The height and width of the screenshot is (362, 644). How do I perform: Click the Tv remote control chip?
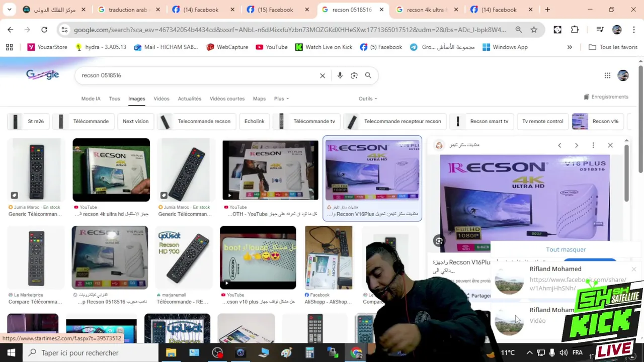click(x=542, y=121)
